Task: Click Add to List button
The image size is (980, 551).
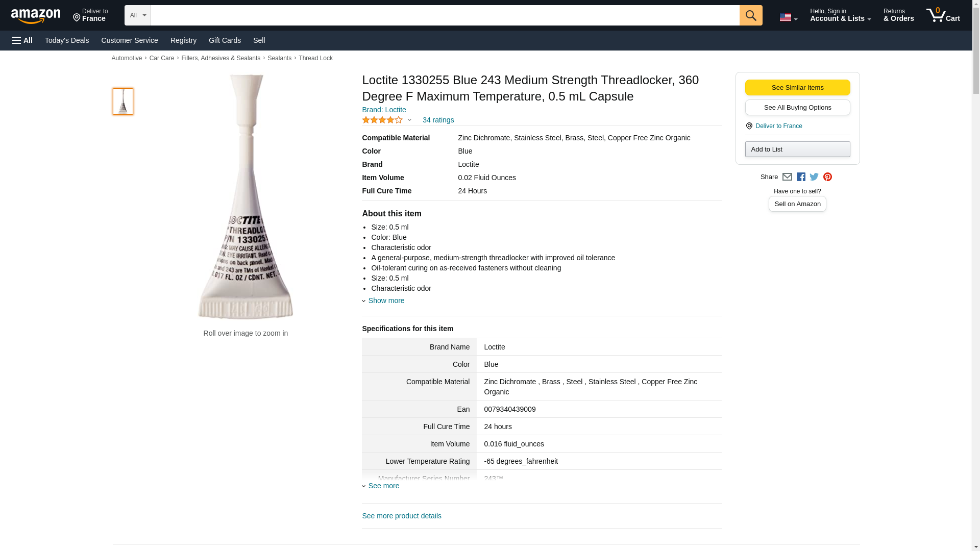Action: [797, 149]
